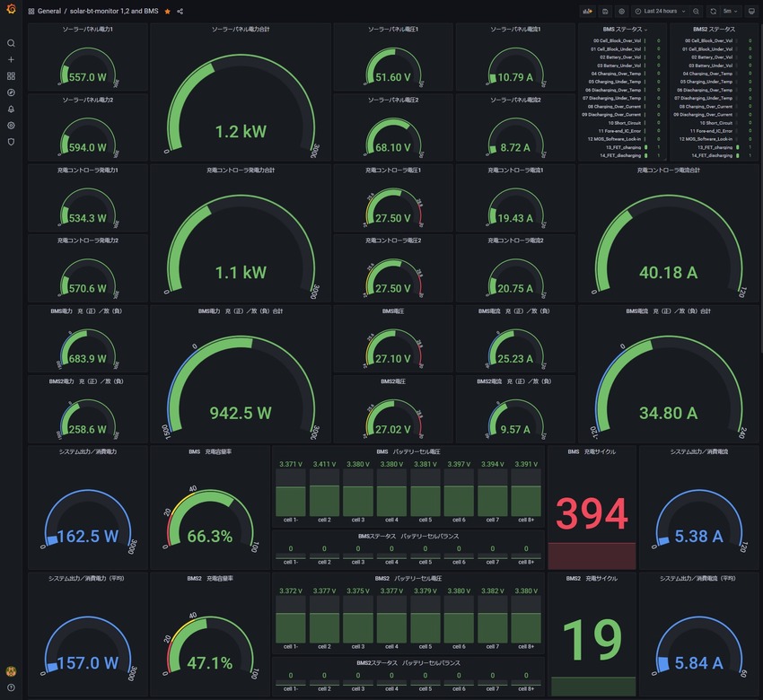Click the 40.18 A gauge value

tap(668, 273)
